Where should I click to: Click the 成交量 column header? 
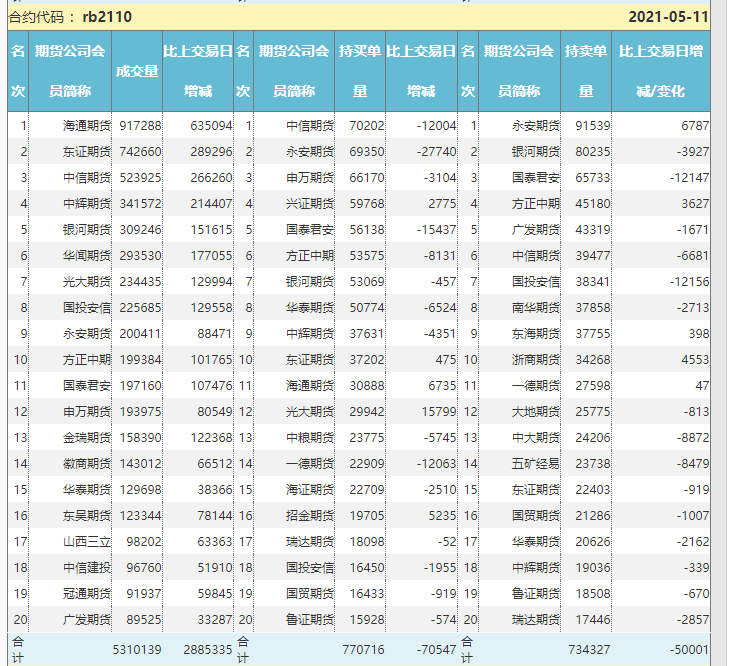click(137, 71)
